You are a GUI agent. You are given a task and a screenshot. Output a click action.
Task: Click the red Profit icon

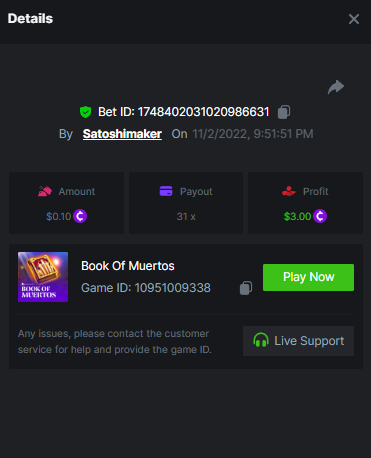(x=289, y=191)
